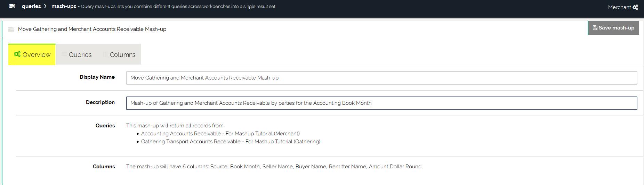Open the mash-ups breadcrumb link
This screenshot has height=185, width=644.
click(64, 6)
